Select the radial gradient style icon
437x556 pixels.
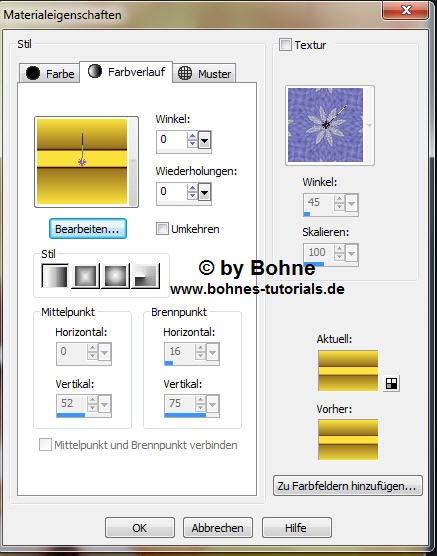146,276
